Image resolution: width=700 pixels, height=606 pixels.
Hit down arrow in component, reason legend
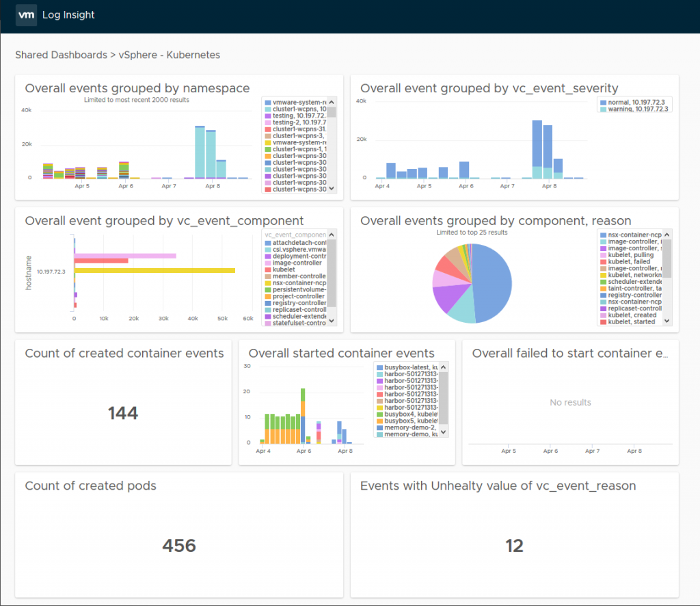coord(667,321)
